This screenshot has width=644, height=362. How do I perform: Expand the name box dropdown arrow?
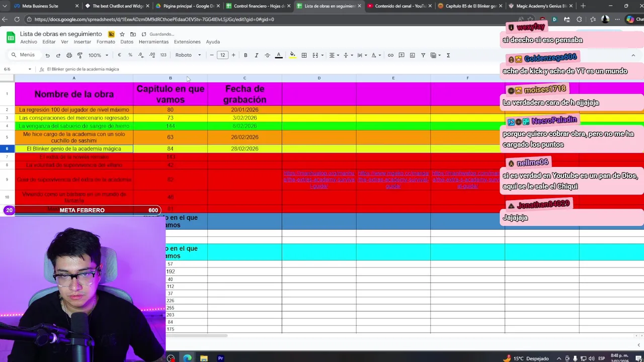pyautogui.click(x=30, y=69)
